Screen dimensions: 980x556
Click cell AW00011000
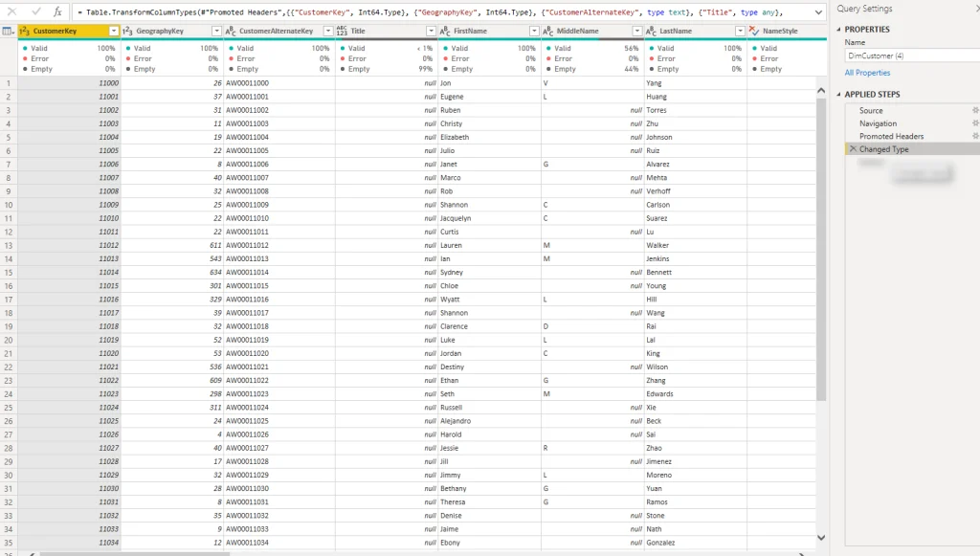(x=279, y=83)
